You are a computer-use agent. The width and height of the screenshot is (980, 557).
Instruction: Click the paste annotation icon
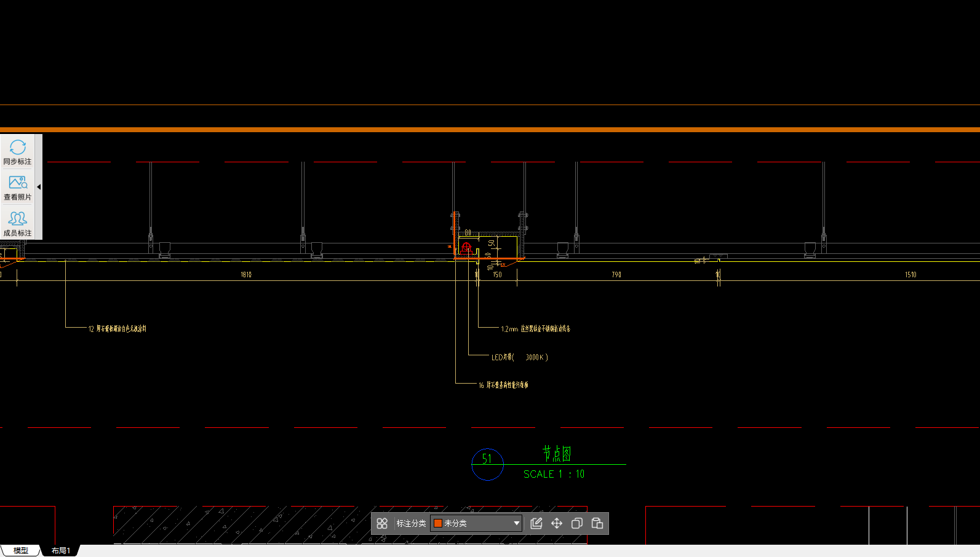[x=597, y=523]
